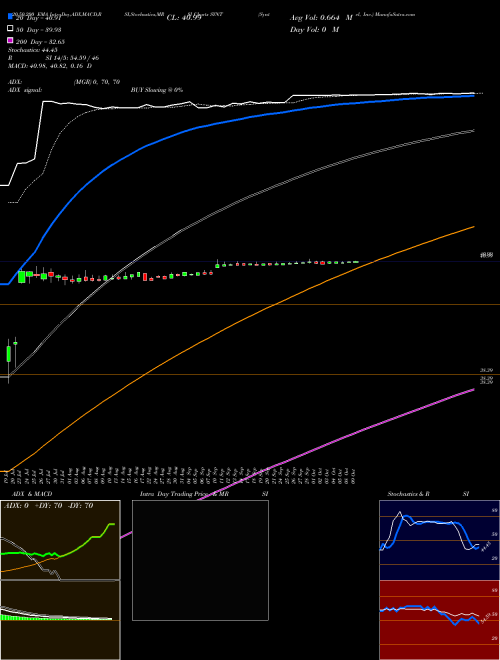Click the white 50 Day EMA legend swatch

[10, 29]
